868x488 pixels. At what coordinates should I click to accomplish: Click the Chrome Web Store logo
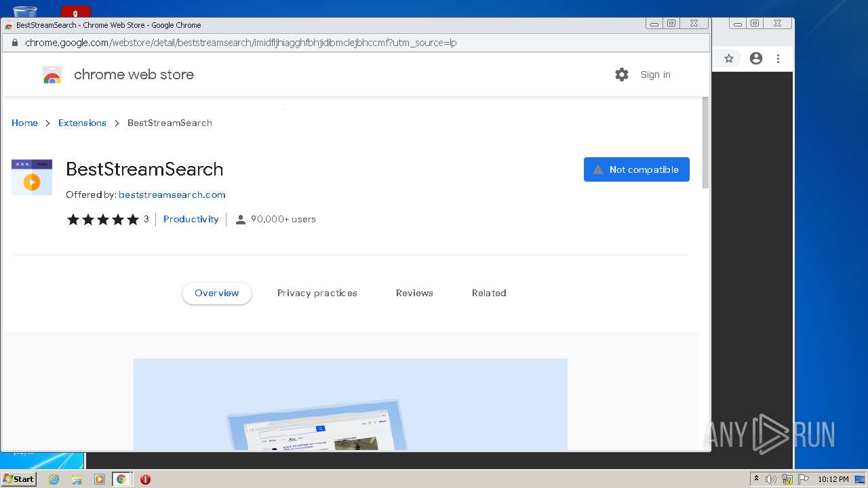[52, 75]
